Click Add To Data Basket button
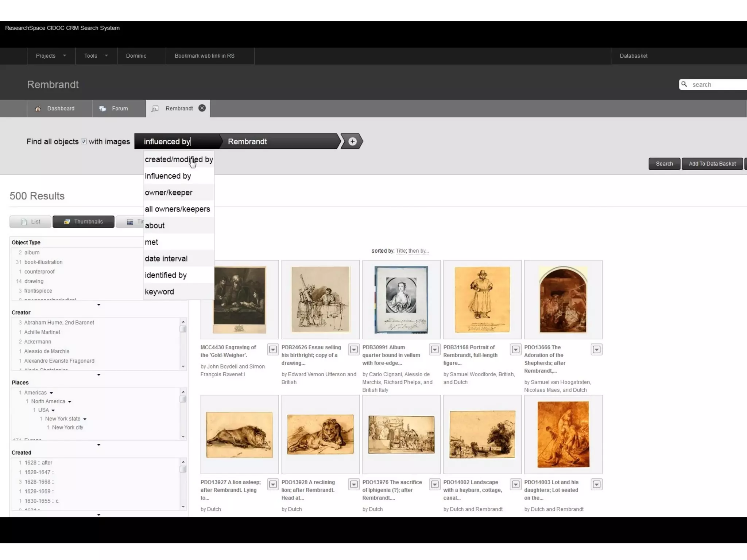Image resolution: width=747 pixels, height=560 pixels. (x=712, y=164)
